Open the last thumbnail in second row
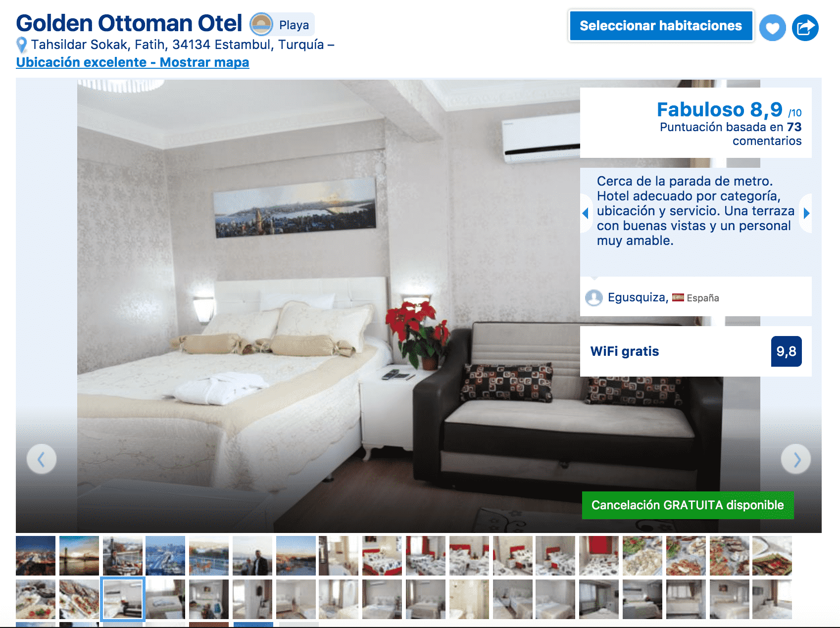Screen dimensions: 840x628 [x=772, y=599]
